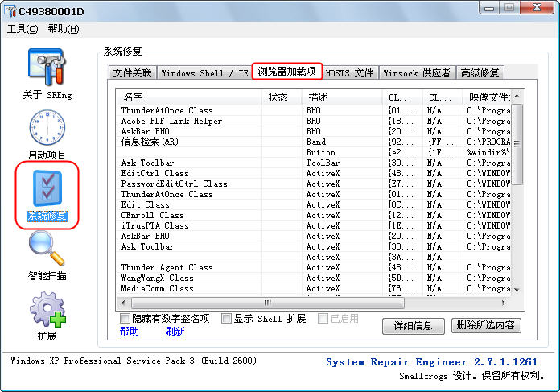
Task: Enable show Shell extensions checkbox
Action: (226, 319)
